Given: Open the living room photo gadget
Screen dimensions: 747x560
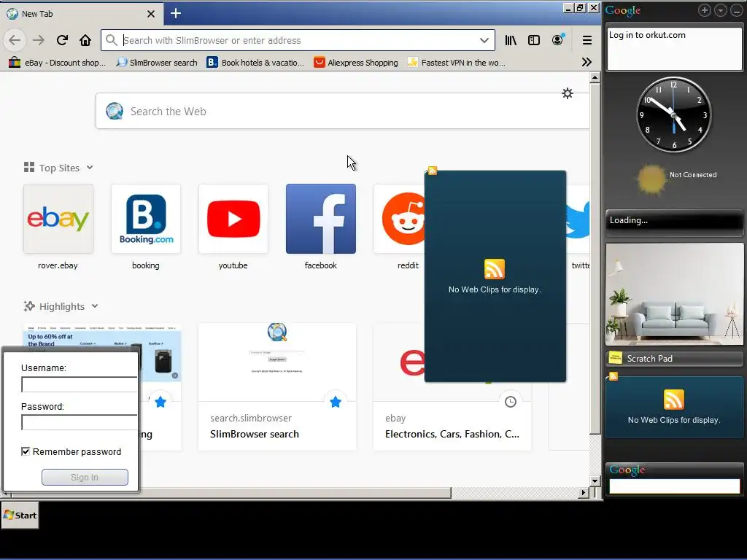Looking at the screenshot, I should pyautogui.click(x=674, y=294).
